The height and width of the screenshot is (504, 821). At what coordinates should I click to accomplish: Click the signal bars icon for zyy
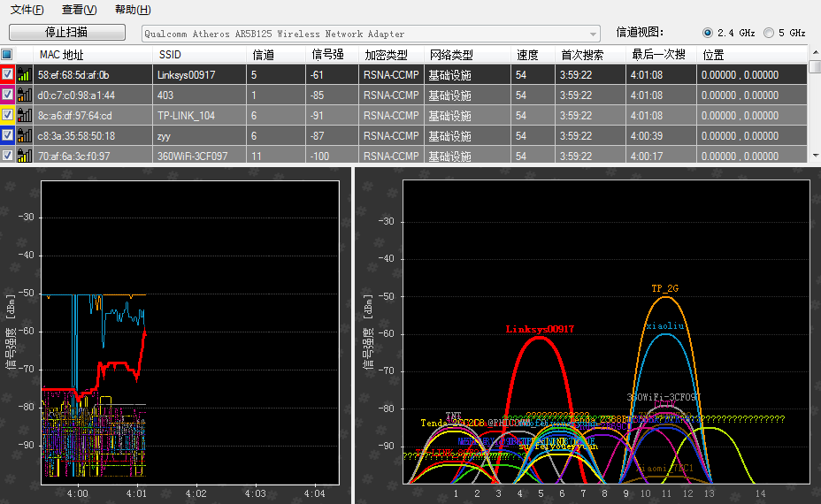point(24,135)
